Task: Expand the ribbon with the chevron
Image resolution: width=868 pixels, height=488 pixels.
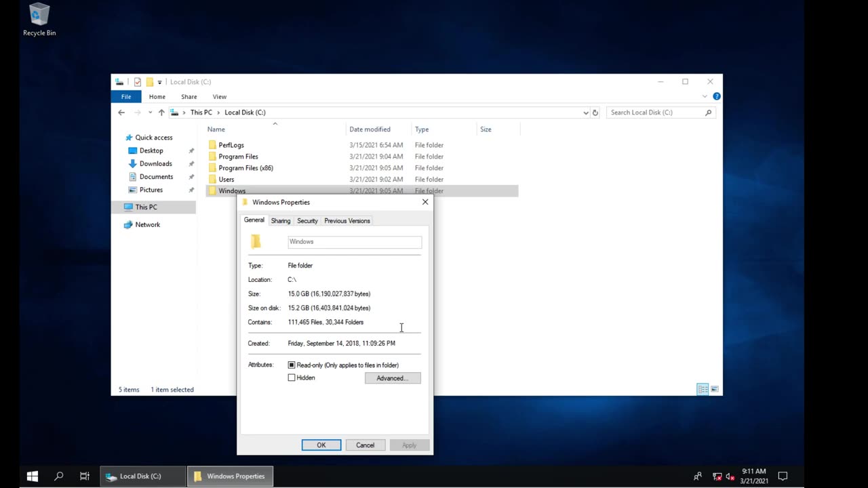Action: coord(705,97)
